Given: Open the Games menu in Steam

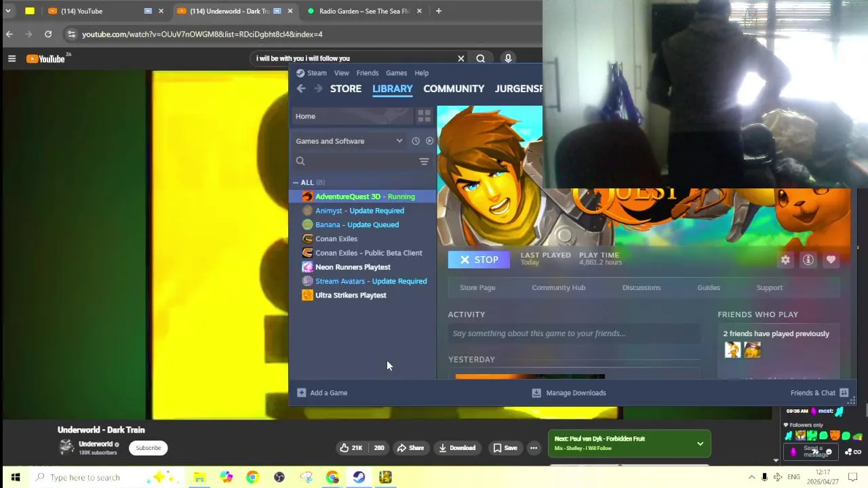Looking at the screenshot, I should point(397,73).
